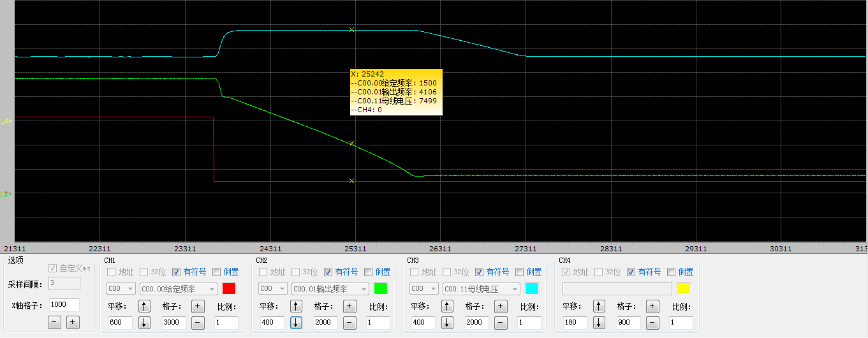Open CH3 C00 group dropdown
Viewport: 868px width, 338px height.
[424, 289]
